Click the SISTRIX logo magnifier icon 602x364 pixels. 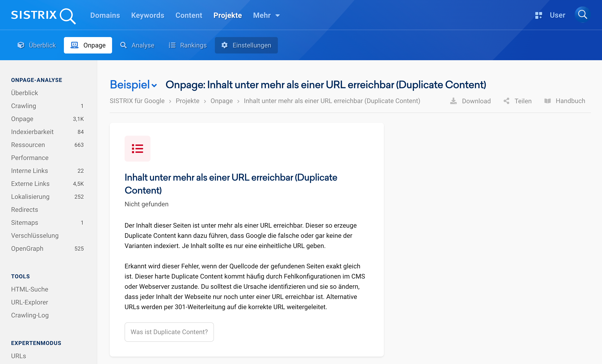67,16
